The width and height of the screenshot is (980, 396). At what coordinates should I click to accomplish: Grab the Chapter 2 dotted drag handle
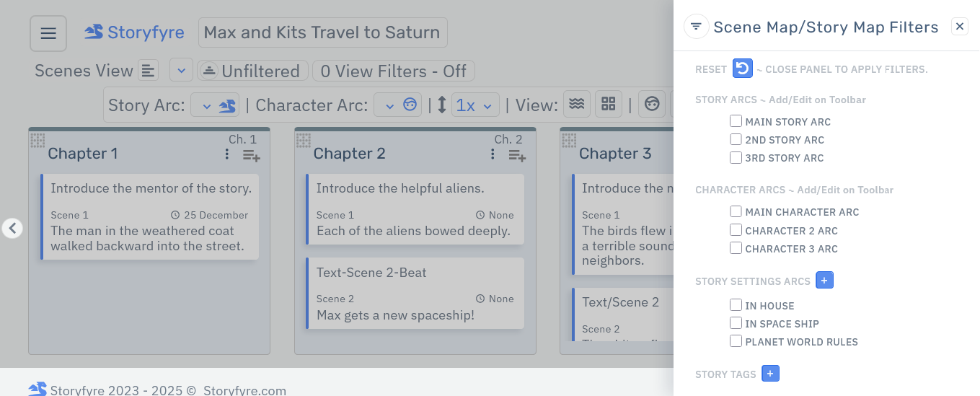point(304,140)
